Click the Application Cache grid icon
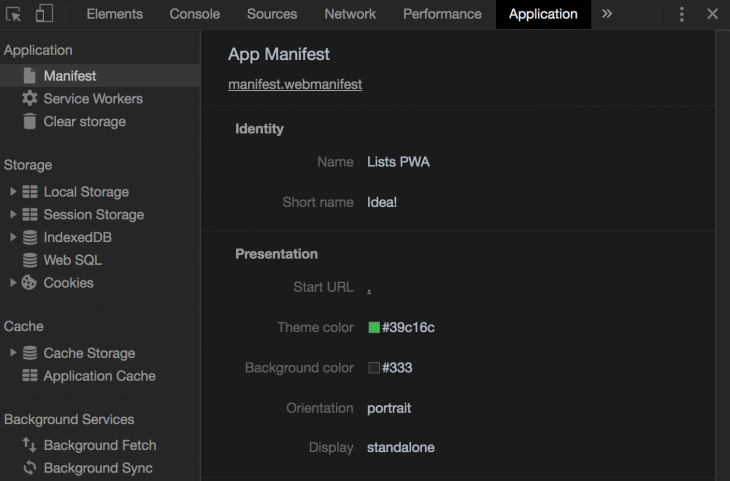 30,376
